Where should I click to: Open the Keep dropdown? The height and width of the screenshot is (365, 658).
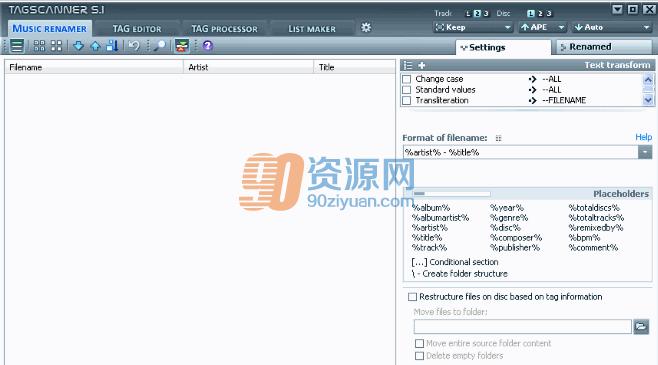pyautogui.click(x=473, y=27)
